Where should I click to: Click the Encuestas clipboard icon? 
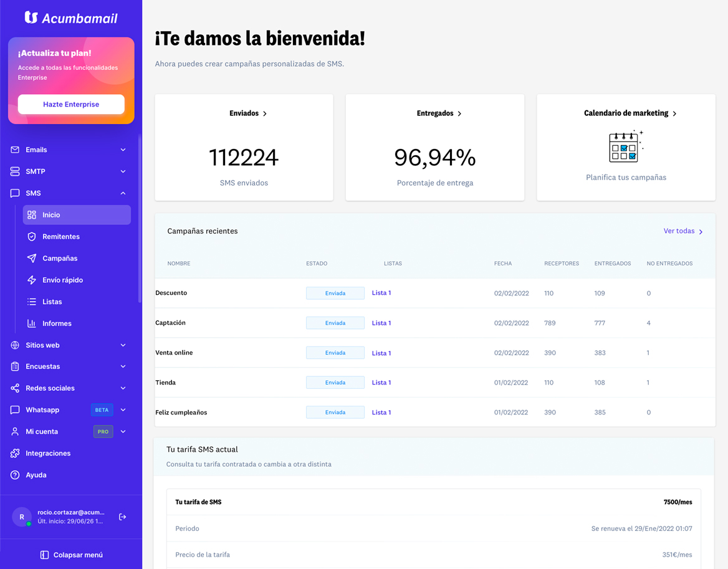(x=15, y=366)
